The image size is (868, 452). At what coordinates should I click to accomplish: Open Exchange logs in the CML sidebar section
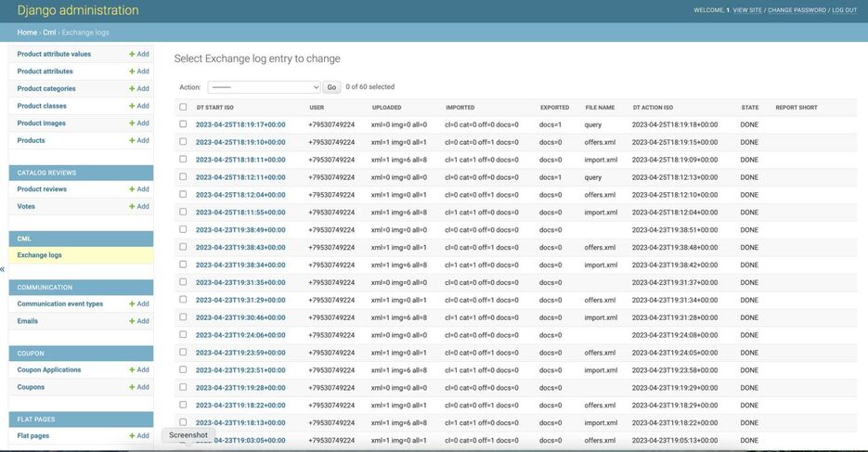[x=40, y=255]
